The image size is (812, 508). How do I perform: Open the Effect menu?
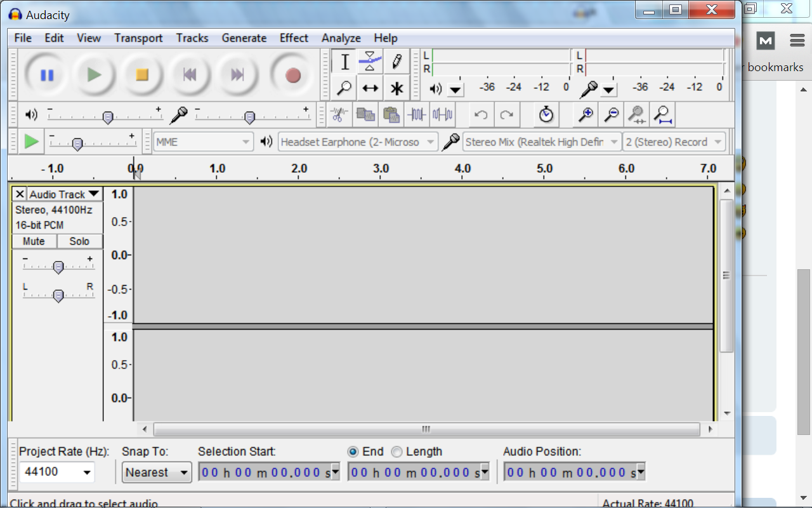pyautogui.click(x=294, y=38)
